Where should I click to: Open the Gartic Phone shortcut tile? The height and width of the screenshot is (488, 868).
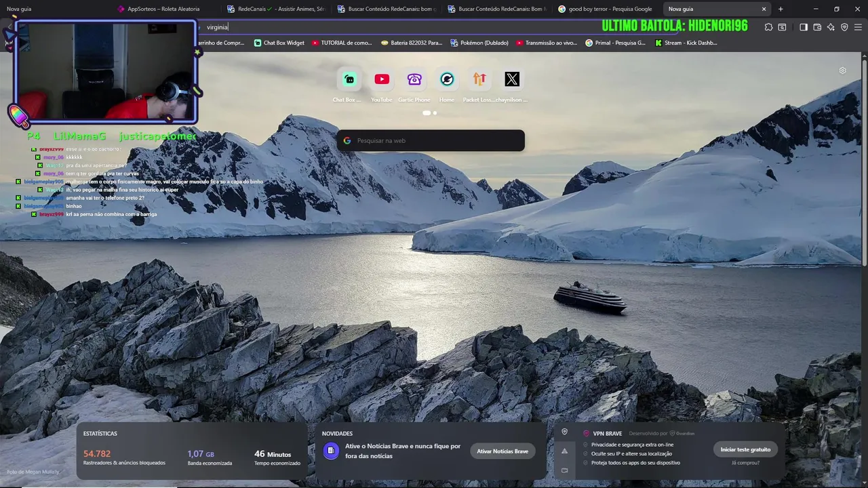[x=414, y=79]
